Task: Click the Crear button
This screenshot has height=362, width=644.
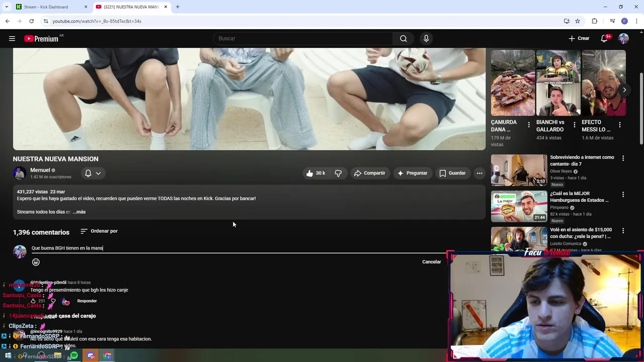Action: [579, 38]
